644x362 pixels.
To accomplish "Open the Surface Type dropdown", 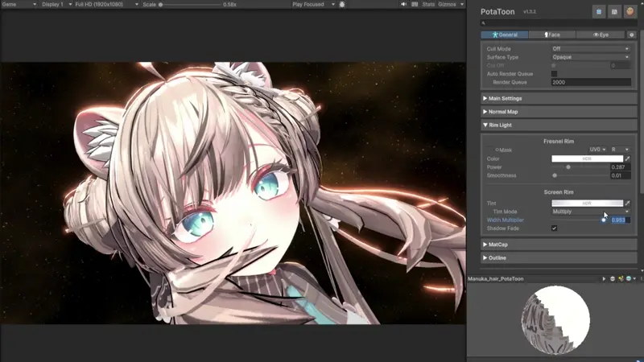I will (591, 57).
